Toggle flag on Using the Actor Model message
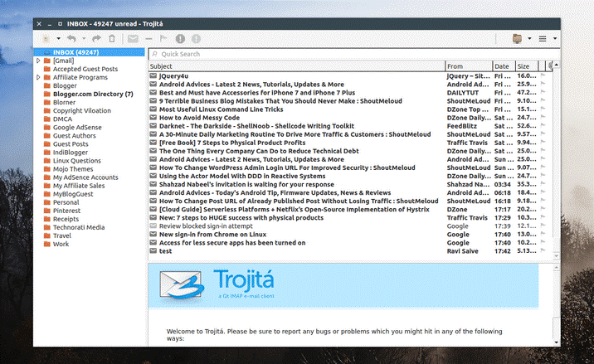Viewport: 594px width, 364px height. tap(543, 176)
